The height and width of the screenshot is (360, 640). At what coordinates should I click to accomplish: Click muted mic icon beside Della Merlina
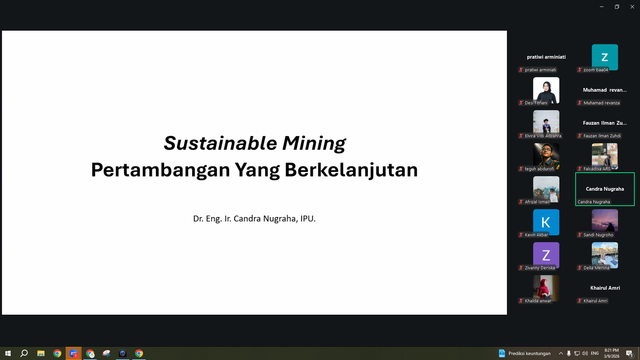click(x=580, y=268)
